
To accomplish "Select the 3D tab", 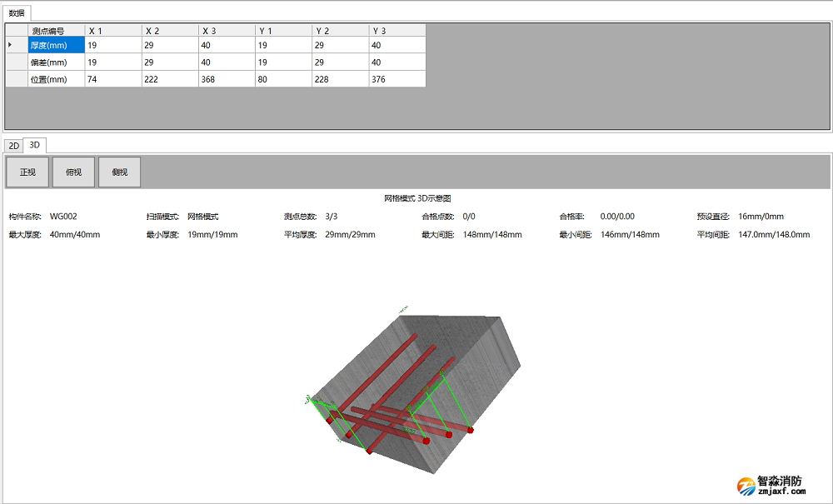I will coord(34,145).
